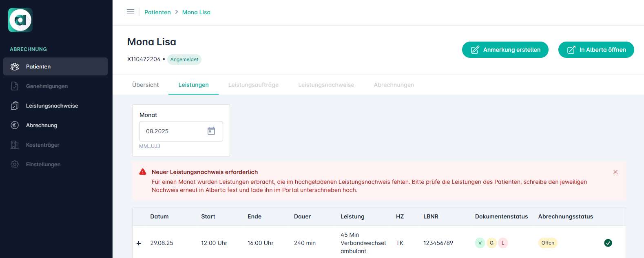The width and height of the screenshot is (644, 258).
Task: Click the red L document status badge
Action: (503, 243)
